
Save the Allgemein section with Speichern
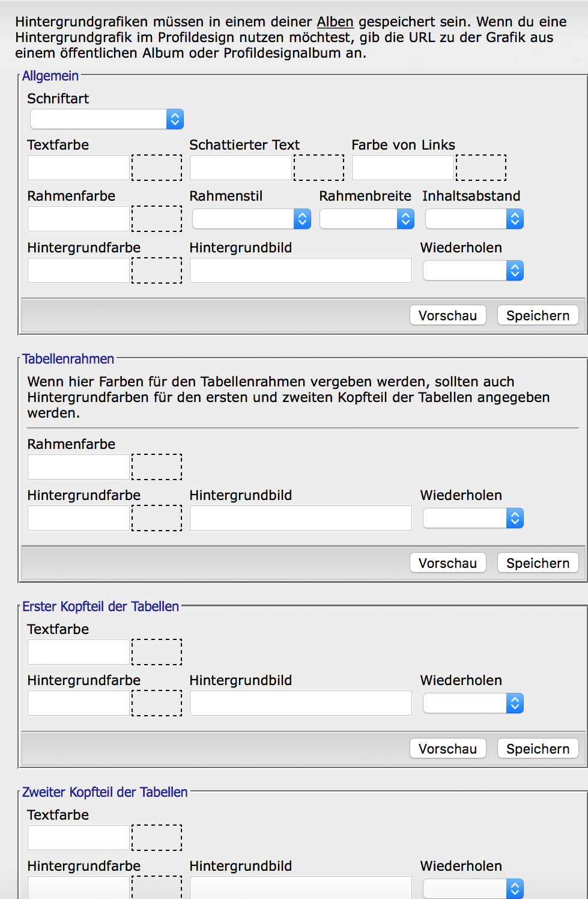coord(538,315)
